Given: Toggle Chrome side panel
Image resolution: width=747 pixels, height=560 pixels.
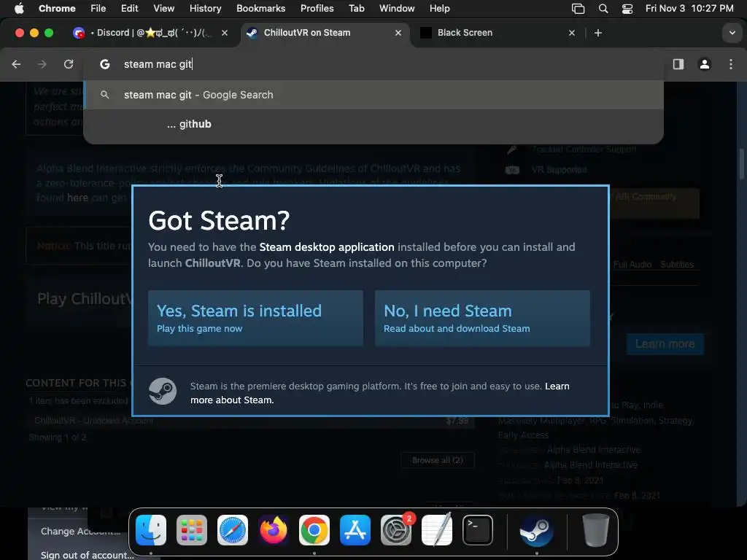Looking at the screenshot, I should [x=678, y=64].
